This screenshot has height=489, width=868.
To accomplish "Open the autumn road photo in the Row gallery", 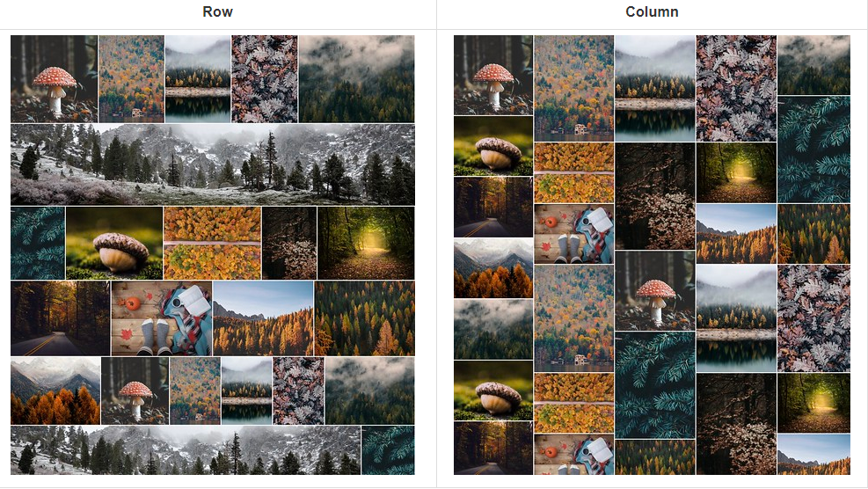I will point(61,318).
